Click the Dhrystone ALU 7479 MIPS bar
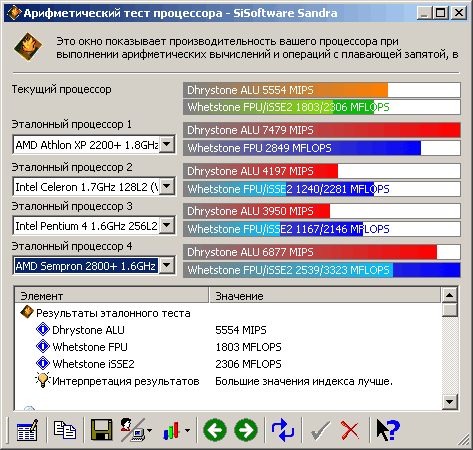The width and height of the screenshot is (473, 450). click(322, 130)
